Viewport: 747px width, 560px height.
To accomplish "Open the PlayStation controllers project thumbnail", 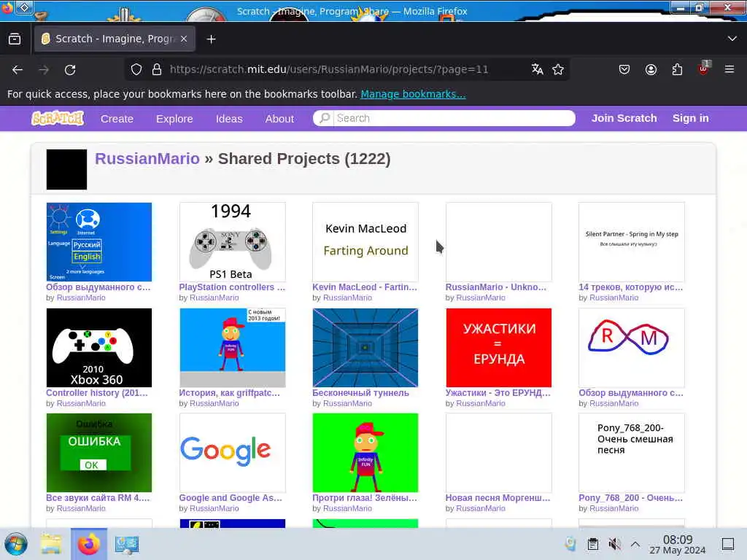I will coord(233,242).
